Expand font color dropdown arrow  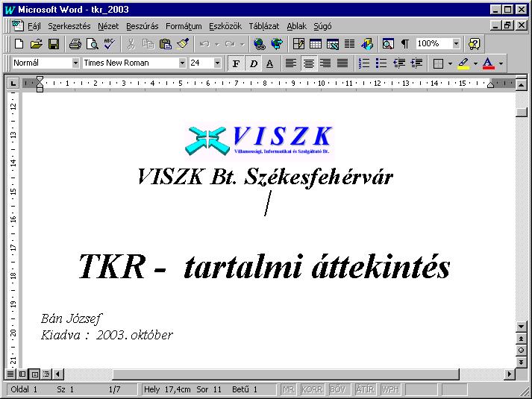tap(501, 63)
